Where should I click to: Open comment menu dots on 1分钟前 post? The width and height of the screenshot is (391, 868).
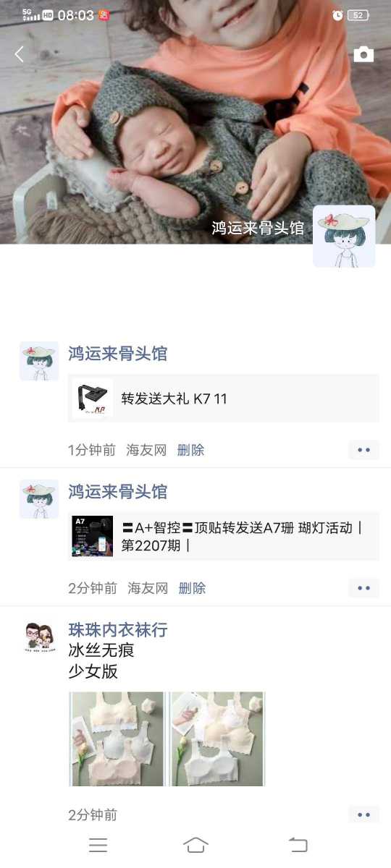tap(363, 450)
